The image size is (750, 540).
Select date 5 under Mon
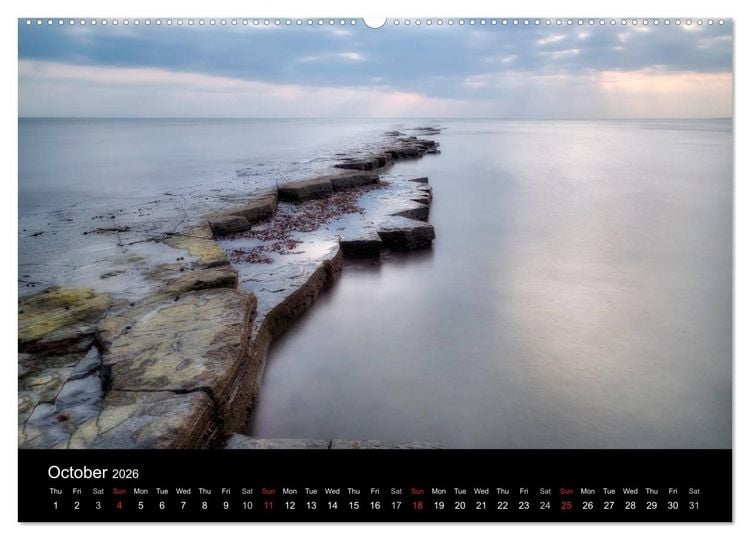141,506
